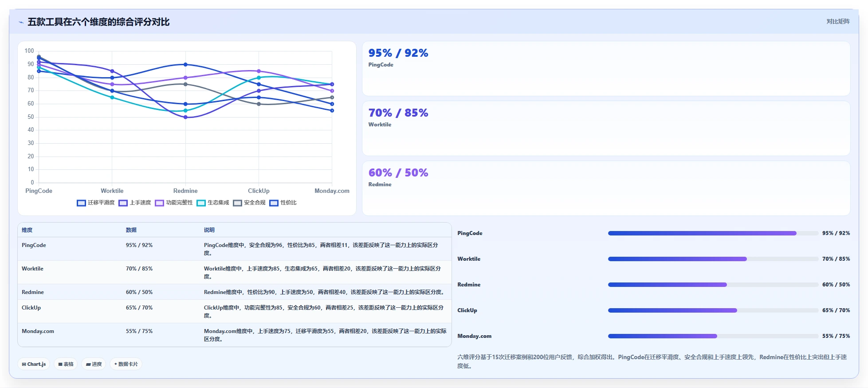
Task: Click the 数据 table column header
Action: [x=131, y=230]
